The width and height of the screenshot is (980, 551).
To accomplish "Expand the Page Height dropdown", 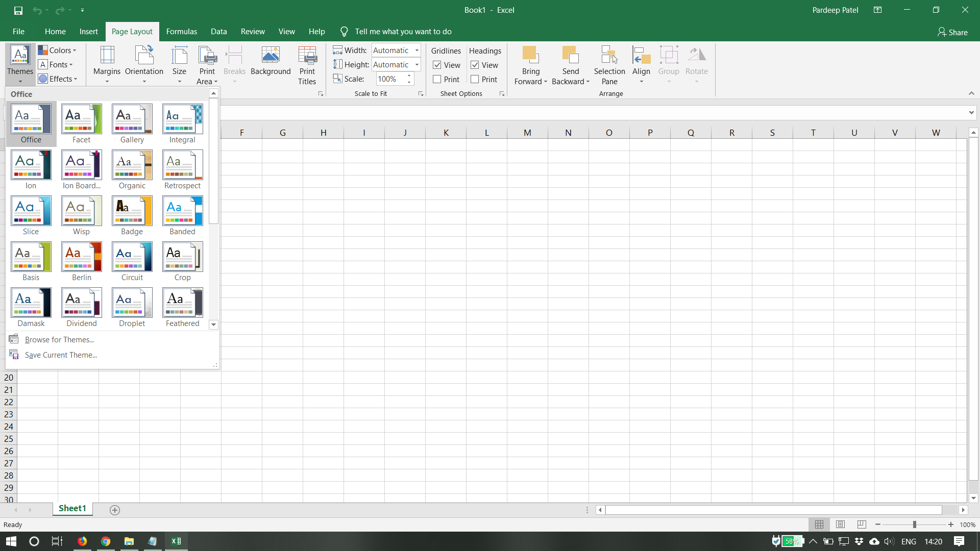I will [x=418, y=65].
